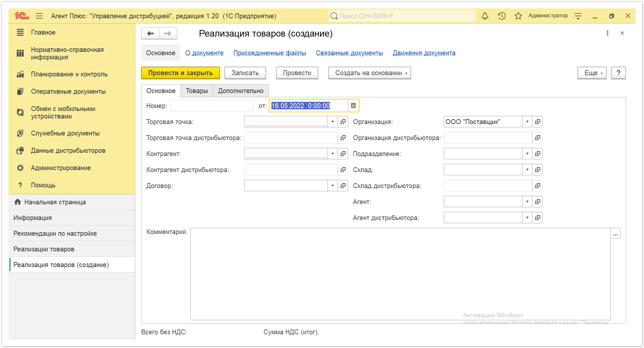Open favorites star icon
Screen dimensions: 644x348
coord(518,16)
